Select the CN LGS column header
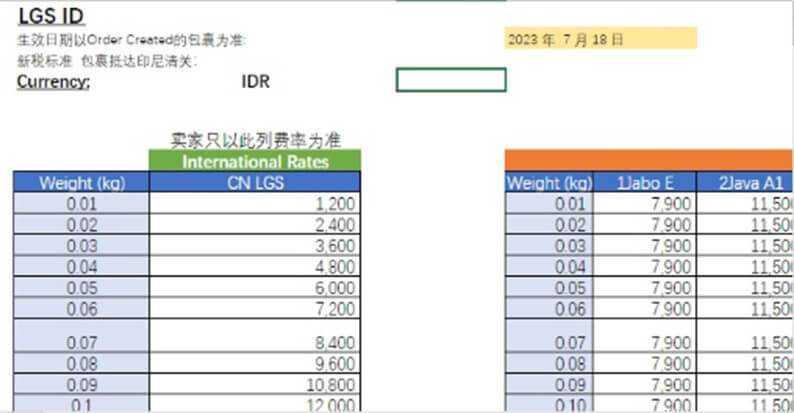Viewport: 794px width, 413px height. pos(255,182)
